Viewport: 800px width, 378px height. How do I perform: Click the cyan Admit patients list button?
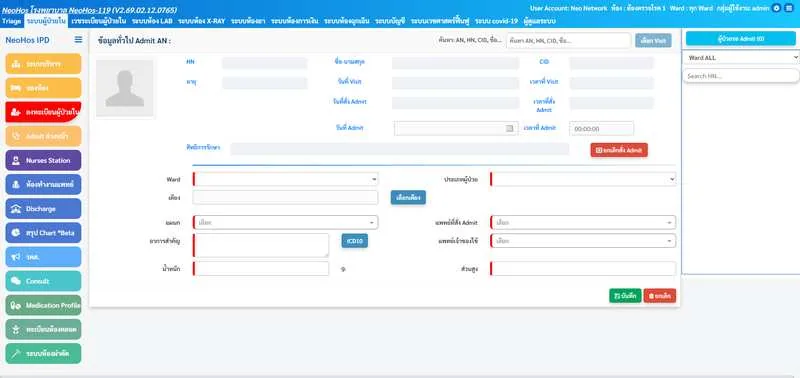pos(740,38)
